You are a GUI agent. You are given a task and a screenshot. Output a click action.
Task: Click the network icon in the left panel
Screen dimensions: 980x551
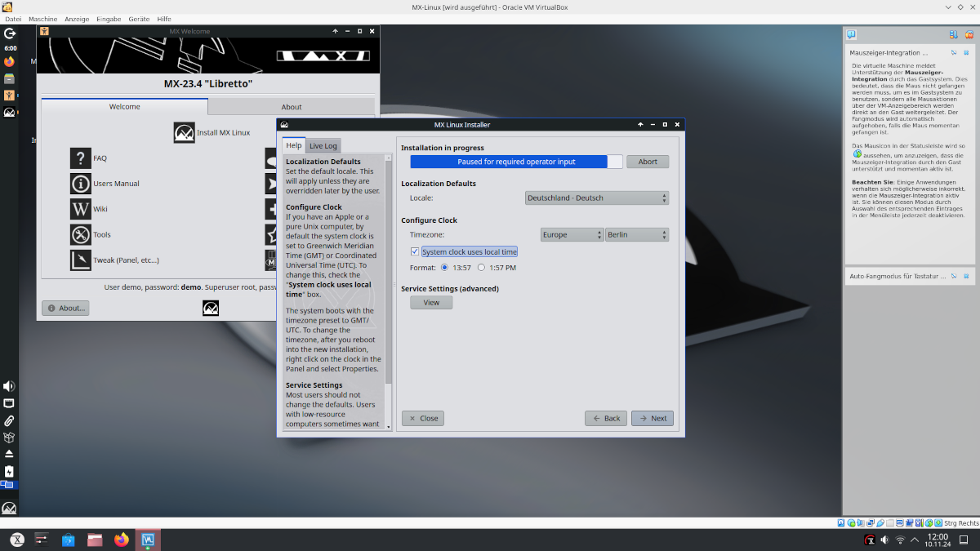pyautogui.click(x=9, y=403)
